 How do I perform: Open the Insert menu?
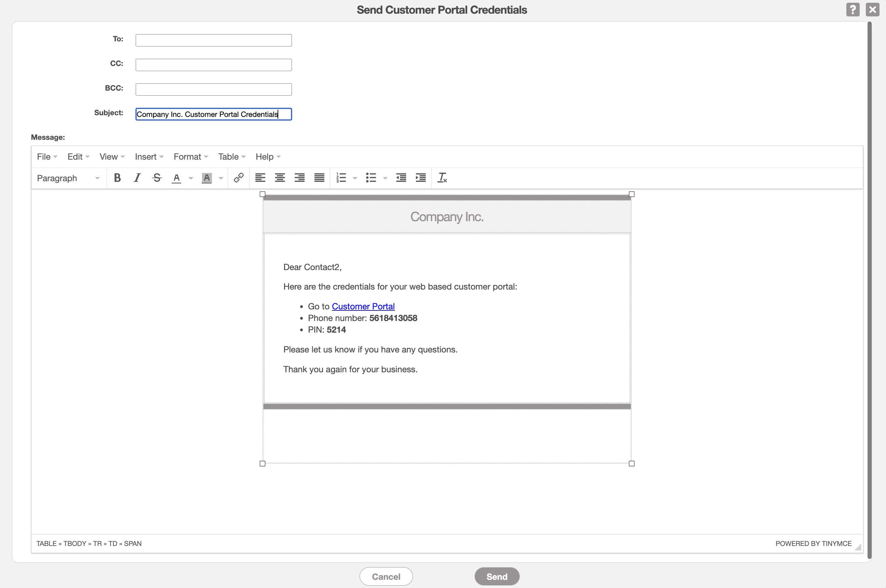pos(149,157)
